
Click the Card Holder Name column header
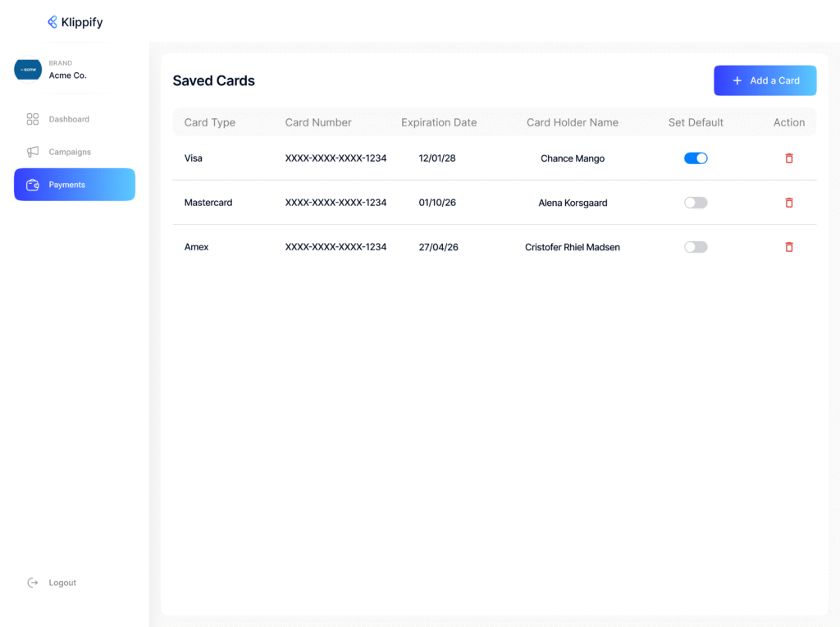pos(573,122)
